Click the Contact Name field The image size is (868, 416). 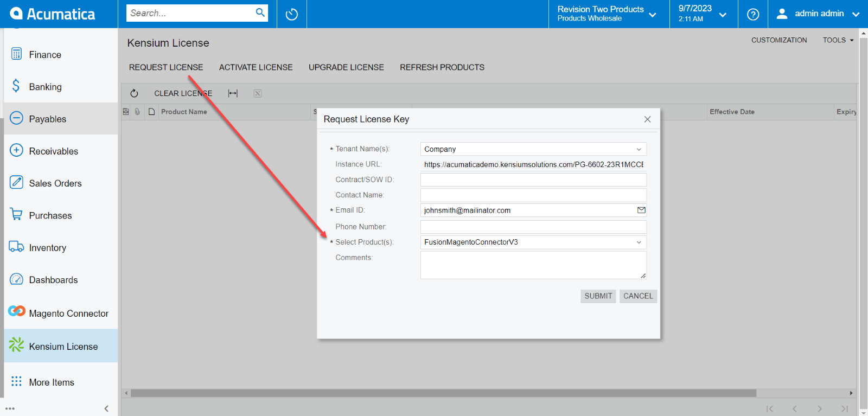pos(533,195)
